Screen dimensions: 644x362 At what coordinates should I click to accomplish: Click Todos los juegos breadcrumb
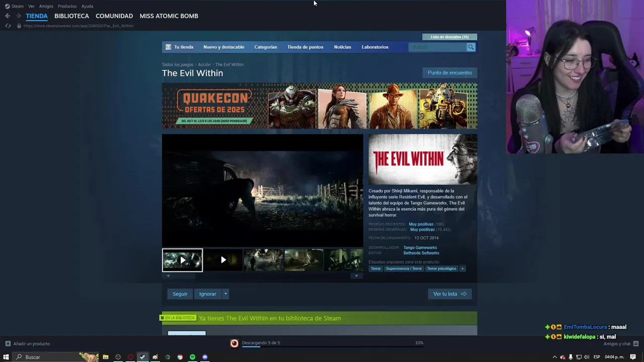(178, 64)
